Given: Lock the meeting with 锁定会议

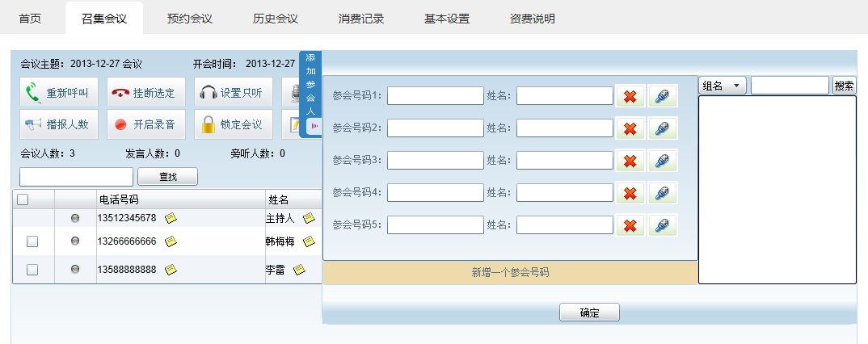Looking at the screenshot, I should 233,124.
